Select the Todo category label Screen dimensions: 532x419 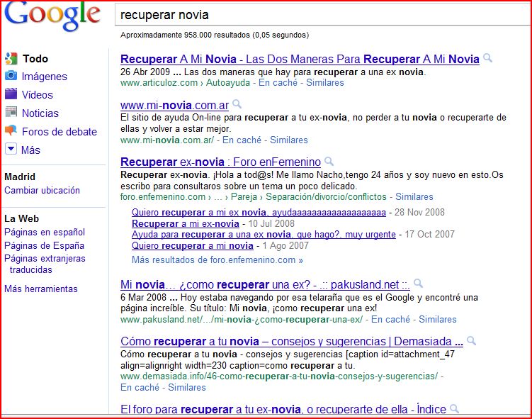pyautogui.click(x=35, y=59)
